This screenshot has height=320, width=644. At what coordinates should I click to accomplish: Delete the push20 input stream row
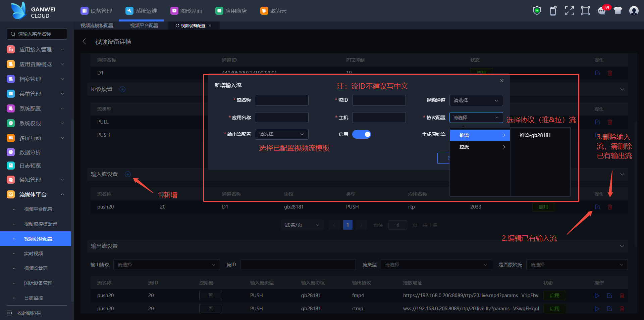pos(610,207)
